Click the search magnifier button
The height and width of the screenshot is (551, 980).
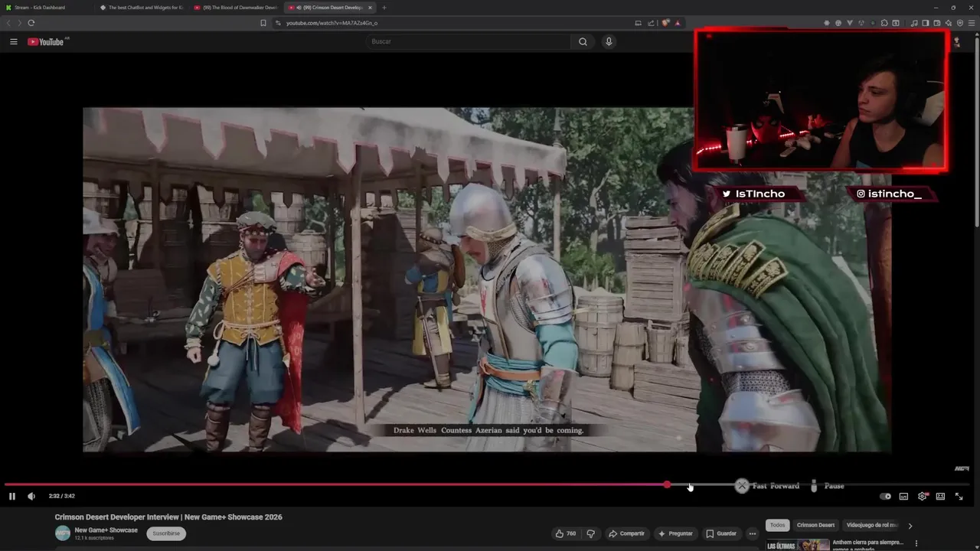[583, 41]
